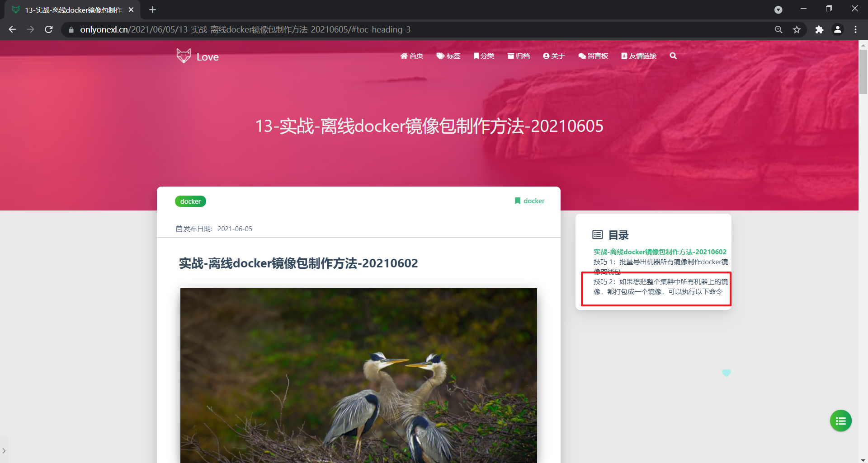Click the lock site info icon
Viewport: 868px width, 463px height.
71,30
